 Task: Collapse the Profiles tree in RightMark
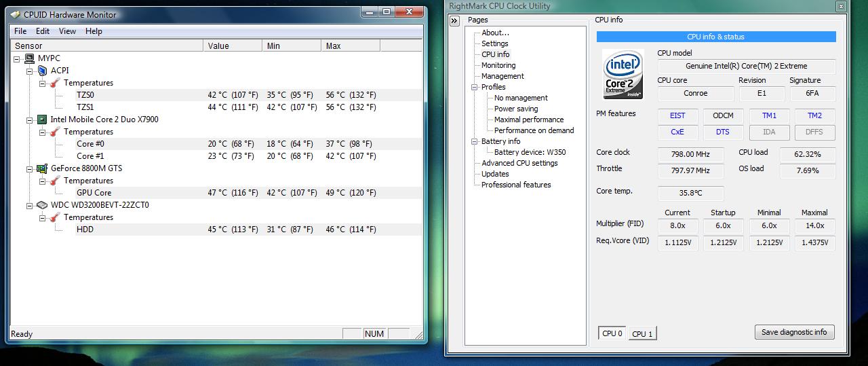coord(475,88)
